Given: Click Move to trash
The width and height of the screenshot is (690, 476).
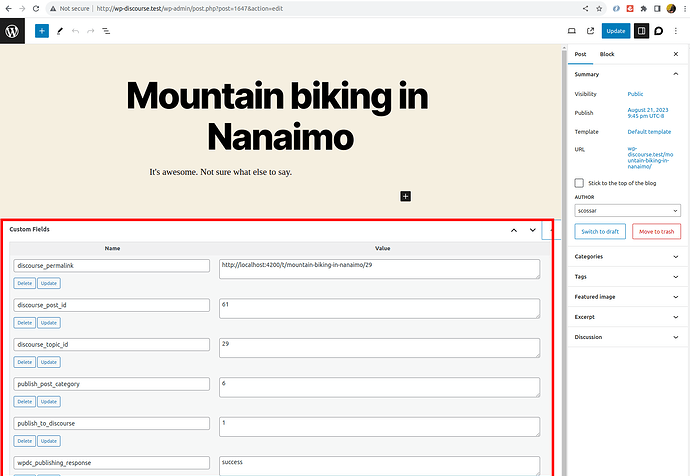Looking at the screenshot, I should pos(656,231).
